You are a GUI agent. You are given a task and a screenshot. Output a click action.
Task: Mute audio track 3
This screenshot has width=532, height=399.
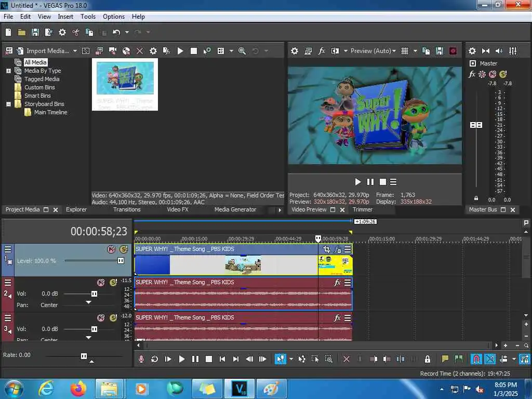(x=101, y=318)
